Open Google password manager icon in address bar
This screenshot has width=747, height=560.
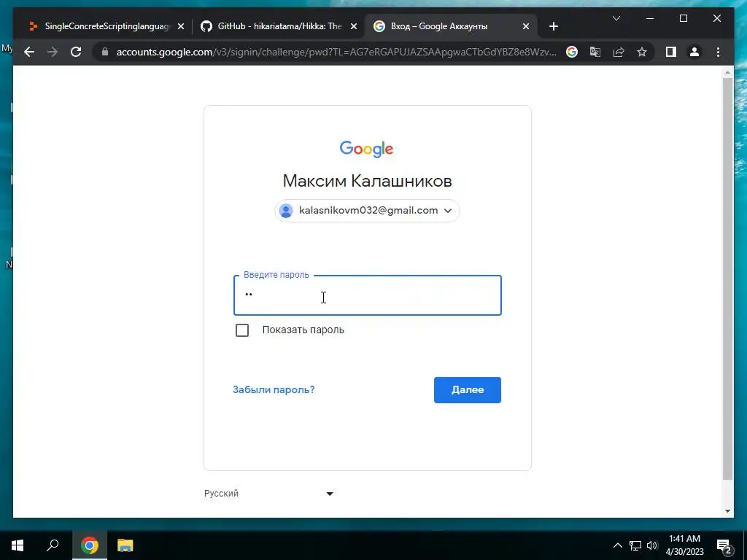572,52
